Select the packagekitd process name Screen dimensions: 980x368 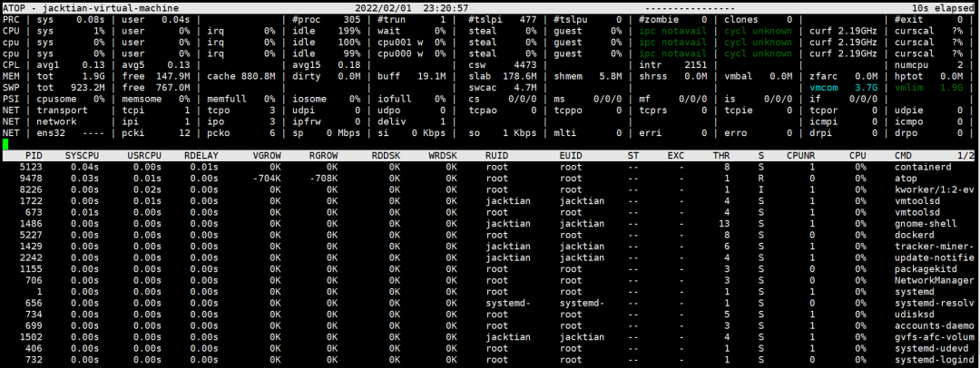tap(926, 269)
